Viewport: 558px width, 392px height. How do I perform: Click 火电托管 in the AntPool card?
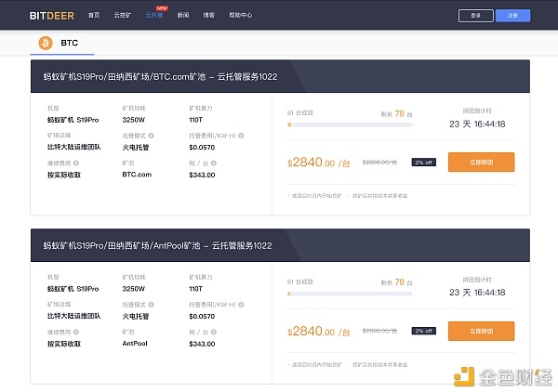(x=136, y=317)
